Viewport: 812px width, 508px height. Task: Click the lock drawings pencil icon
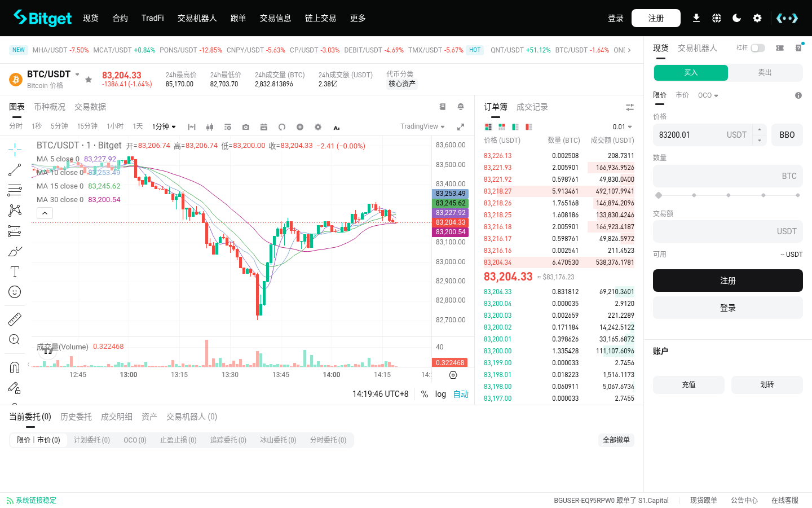[15, 388]
